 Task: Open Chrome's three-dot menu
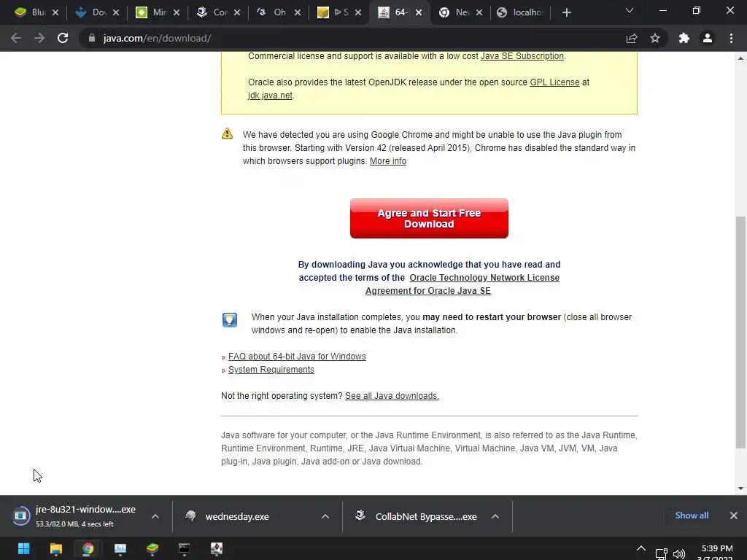tap(731, 38)
